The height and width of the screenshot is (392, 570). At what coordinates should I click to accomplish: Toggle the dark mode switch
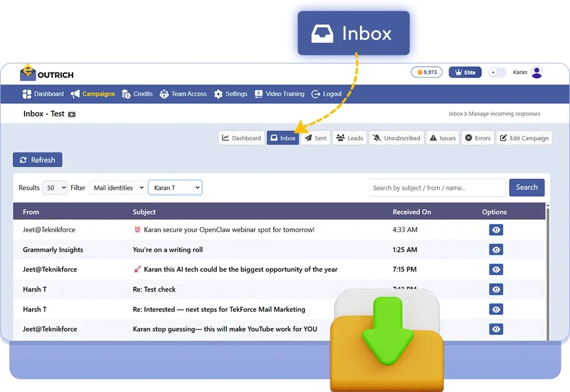point(497,72)
